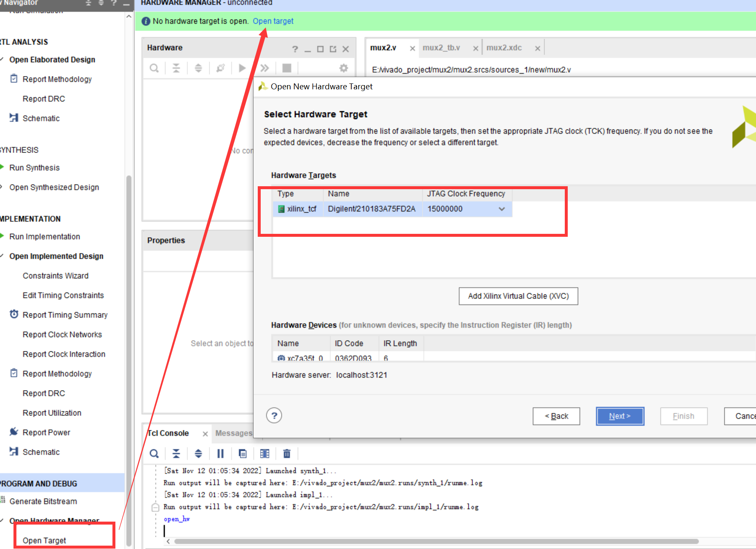Image resolution: width=756 pixels, height=549 pixels.
Task: Collapse all in Hardware panel toolbar
Action: pos(176,68)
